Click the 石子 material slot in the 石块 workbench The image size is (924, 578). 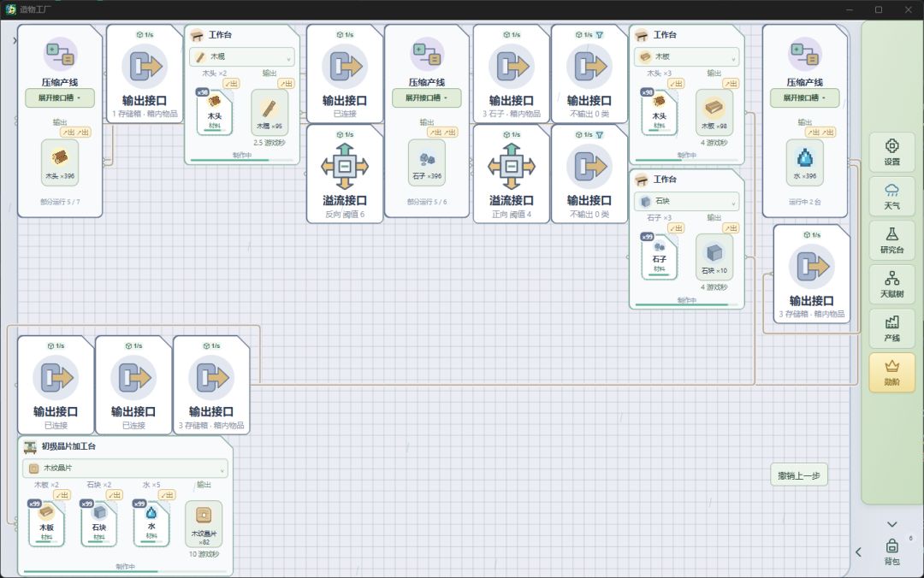point(659,257)
